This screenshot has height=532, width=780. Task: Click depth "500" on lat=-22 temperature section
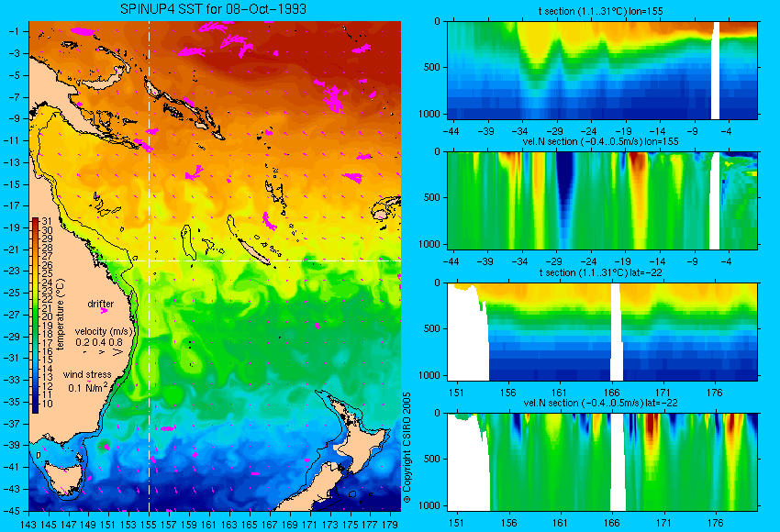click(x=432, y=328)
